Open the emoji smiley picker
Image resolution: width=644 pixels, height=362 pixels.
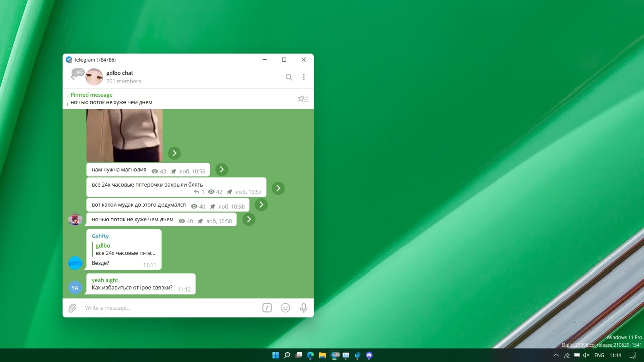click(x=285, y=308)
